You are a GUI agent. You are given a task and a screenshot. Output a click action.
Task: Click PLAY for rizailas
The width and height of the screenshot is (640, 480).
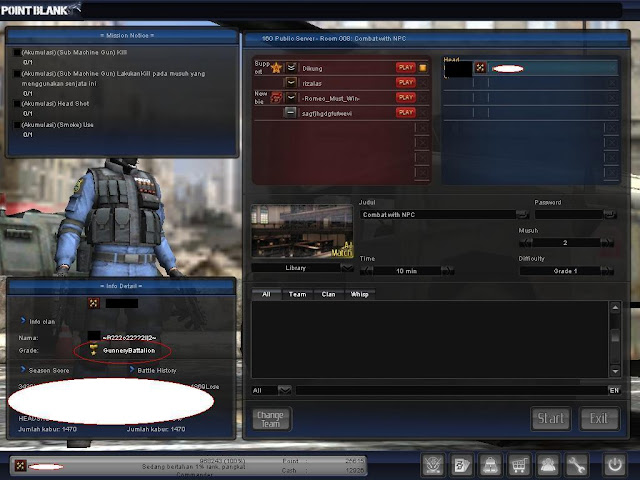pos(405,82)
